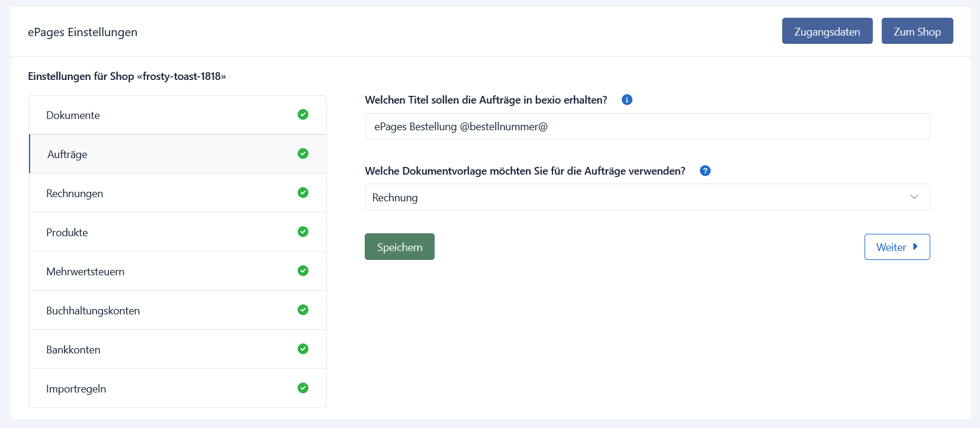The height and width of the screenshot is (428, 980).
Task: Click the question mark help icon beside Dokumentvorlage
Action: 705,170
